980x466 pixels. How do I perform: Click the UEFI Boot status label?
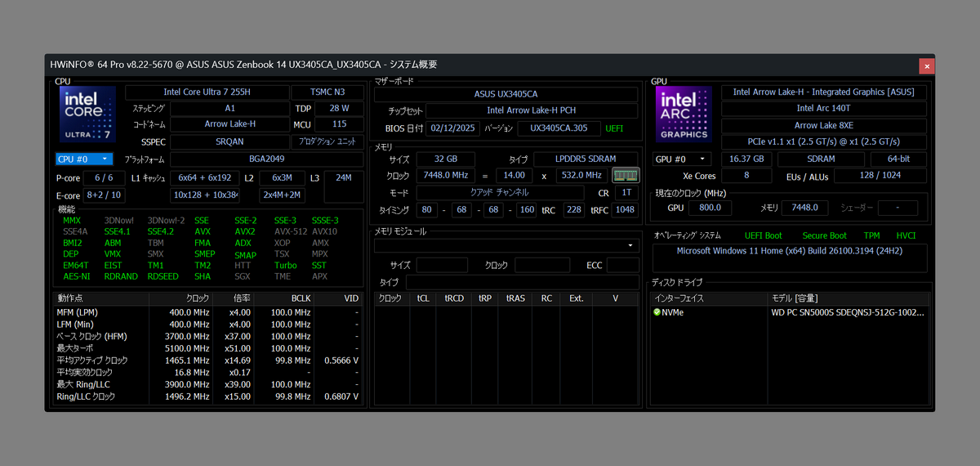[x=763, y=235]
